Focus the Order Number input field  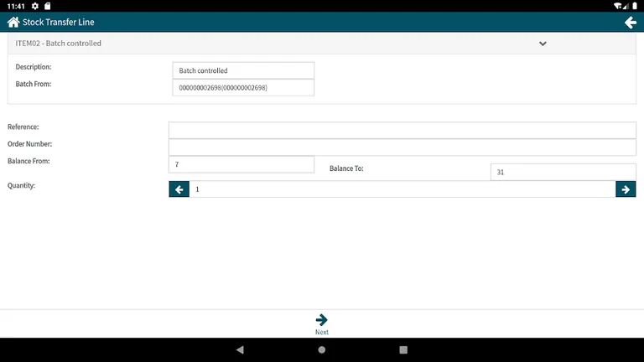point(402,147)
